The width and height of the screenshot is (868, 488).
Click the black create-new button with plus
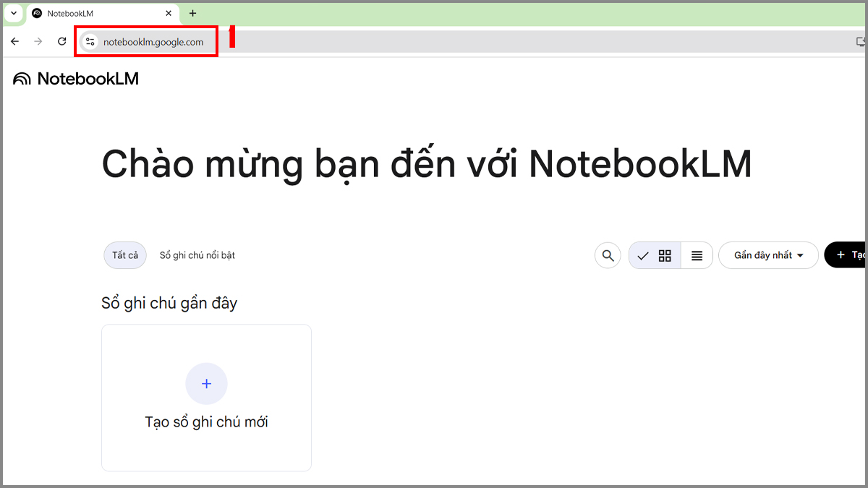[846, 255]
